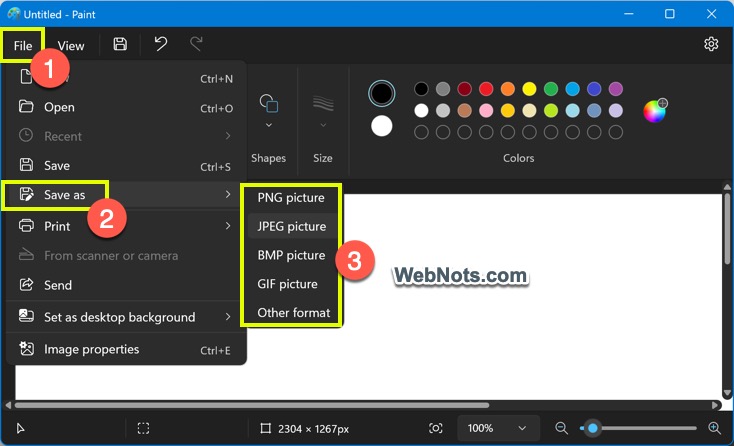
Task: Click the Shapes tool icon
Action: coord(269,103)
